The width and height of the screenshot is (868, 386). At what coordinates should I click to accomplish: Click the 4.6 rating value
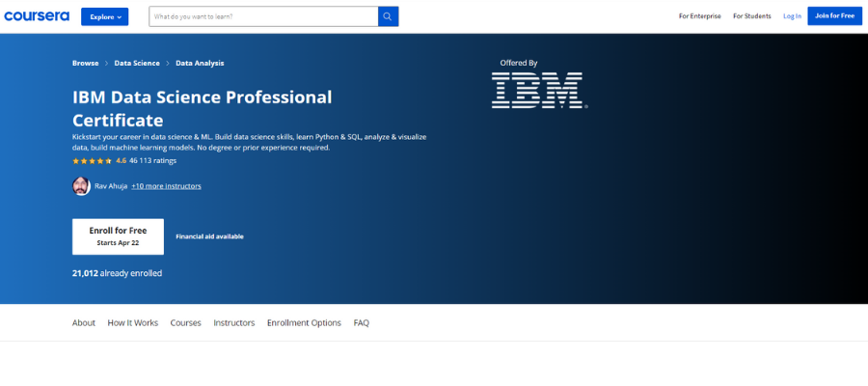(x=121, y=160)
